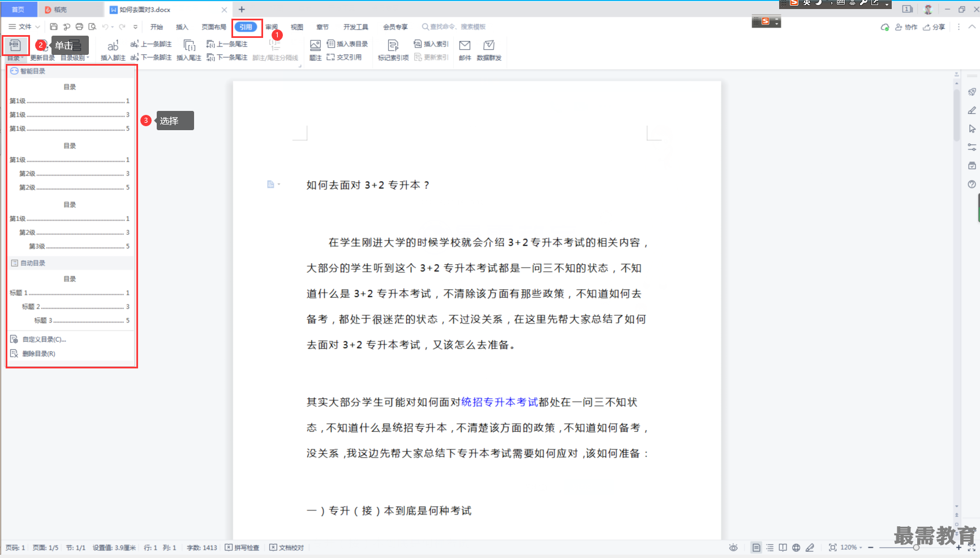Switch to page layout view icon
The height and width of the screenshot is (558, 980).
757,548
